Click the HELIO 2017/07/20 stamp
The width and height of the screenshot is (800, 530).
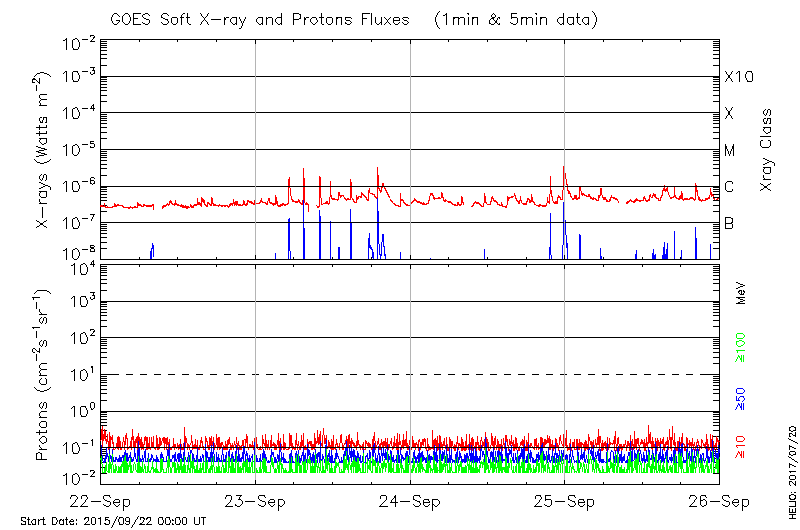coord(790,471)
